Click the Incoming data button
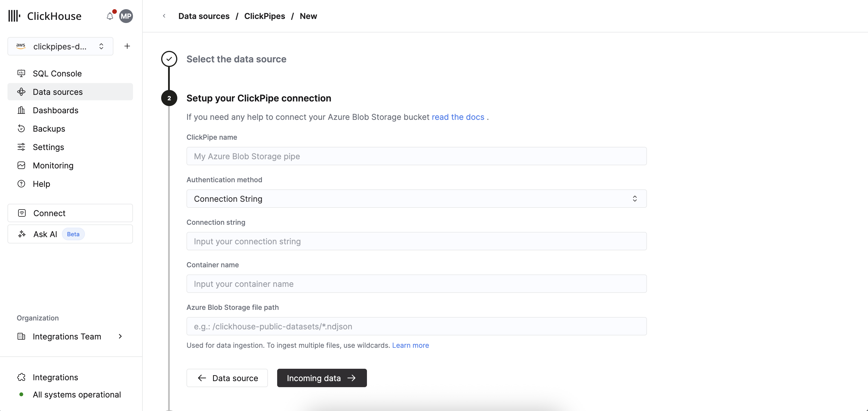The width and height of the screenshot is (868, 411). point(321,378)
